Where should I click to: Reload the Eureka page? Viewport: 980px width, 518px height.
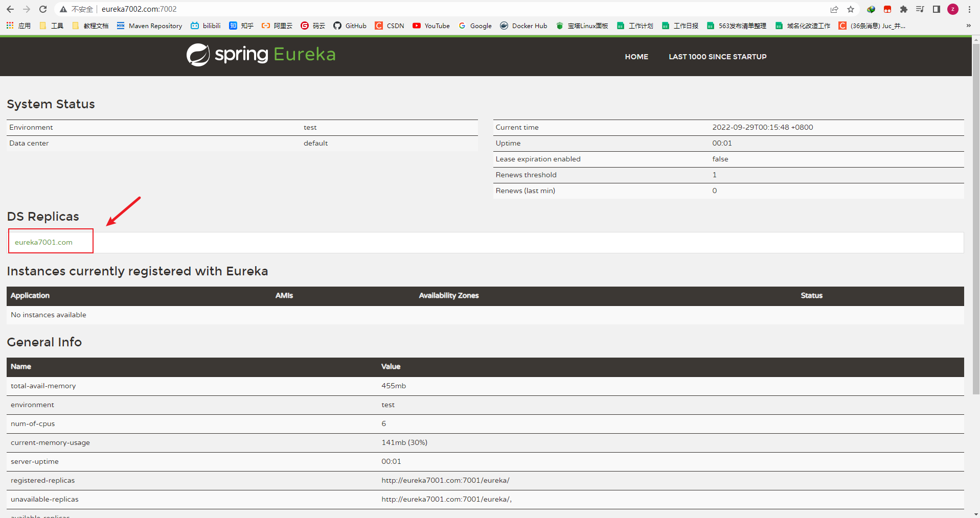tap(43, 9)
